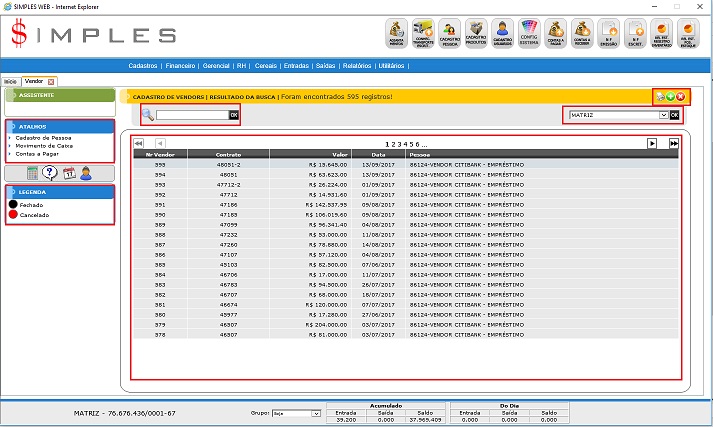713x427 pixels.
Task: Click the printer icon in yellow header
Action: (x=659, y=97)
